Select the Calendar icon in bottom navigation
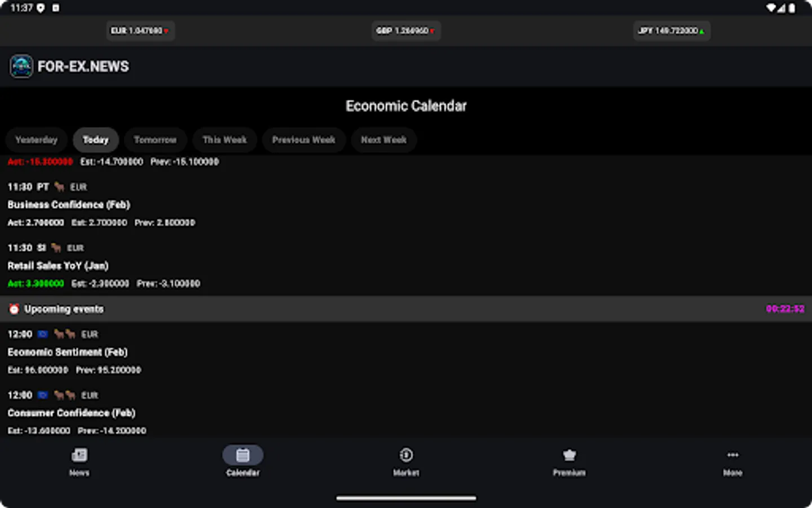 pyautogui.click(x=243, y=454)
